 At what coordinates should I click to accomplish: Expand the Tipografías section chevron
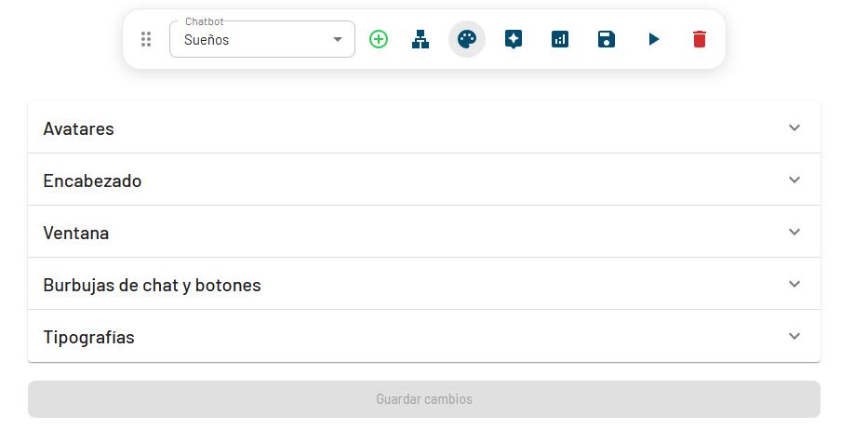tap(794, 336)
